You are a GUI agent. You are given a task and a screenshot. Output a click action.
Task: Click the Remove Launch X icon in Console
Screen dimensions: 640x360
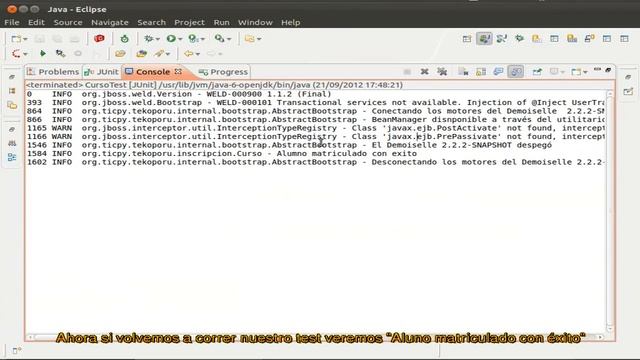coord(424,72)
